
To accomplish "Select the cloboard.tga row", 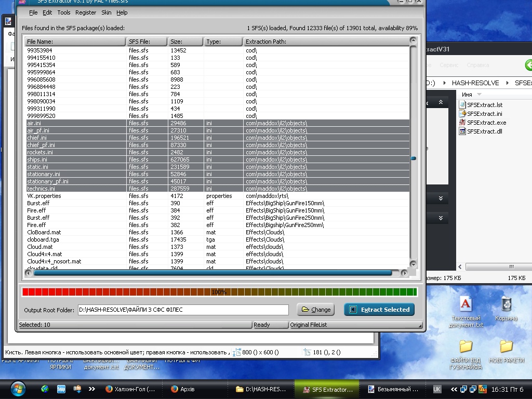I will pyautogui.click(x=218, y=240).
